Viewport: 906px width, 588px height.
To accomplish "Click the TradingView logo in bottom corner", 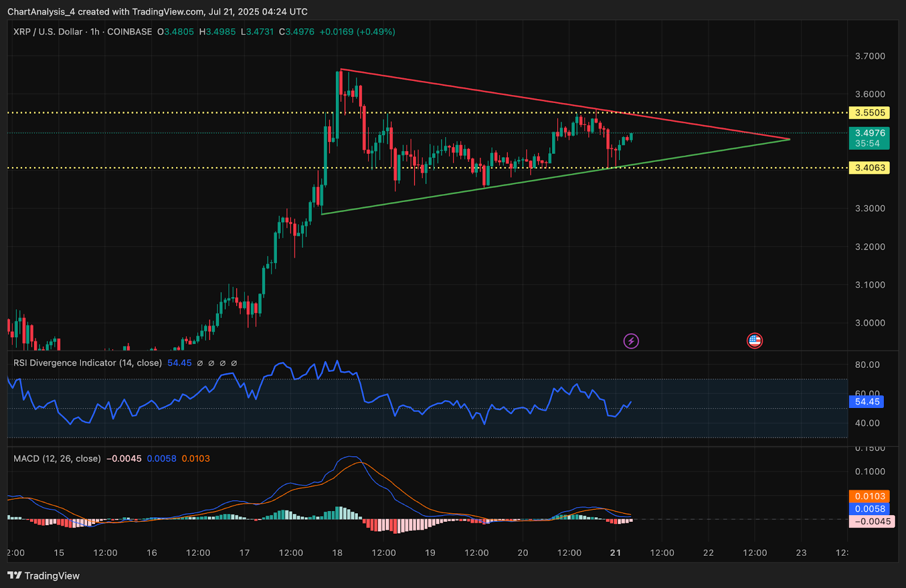I will pos(44,576).
